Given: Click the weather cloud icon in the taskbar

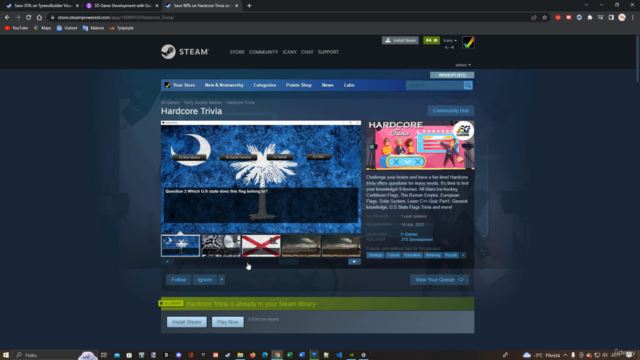Looking at the screenshot, I should 527,355.
